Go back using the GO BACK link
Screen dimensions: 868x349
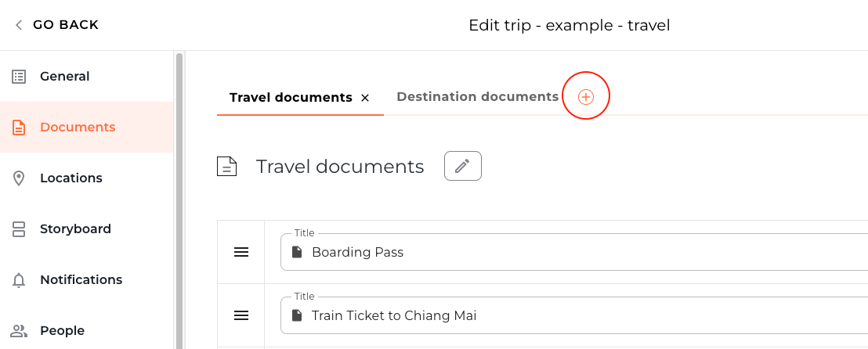point(66,25)
